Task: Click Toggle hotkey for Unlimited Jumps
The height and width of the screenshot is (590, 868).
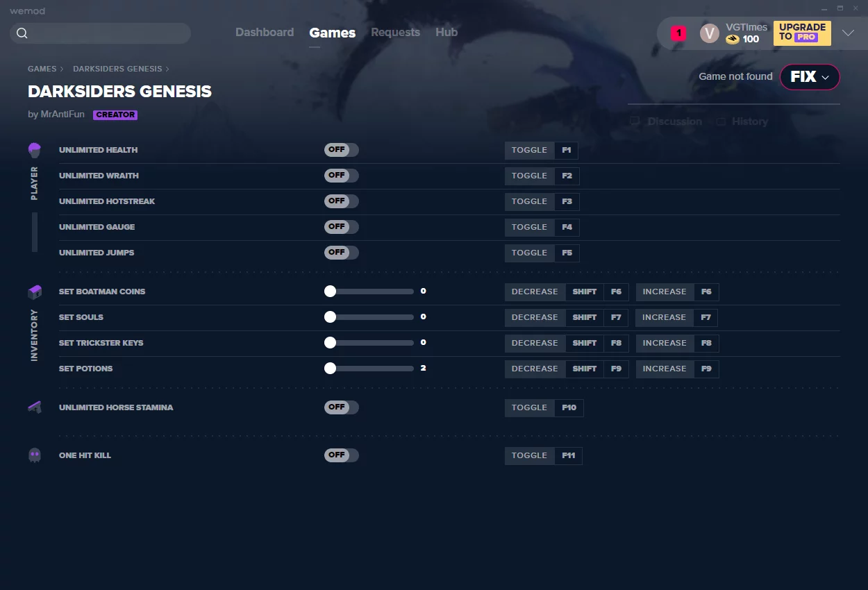Action: [530, 253]
